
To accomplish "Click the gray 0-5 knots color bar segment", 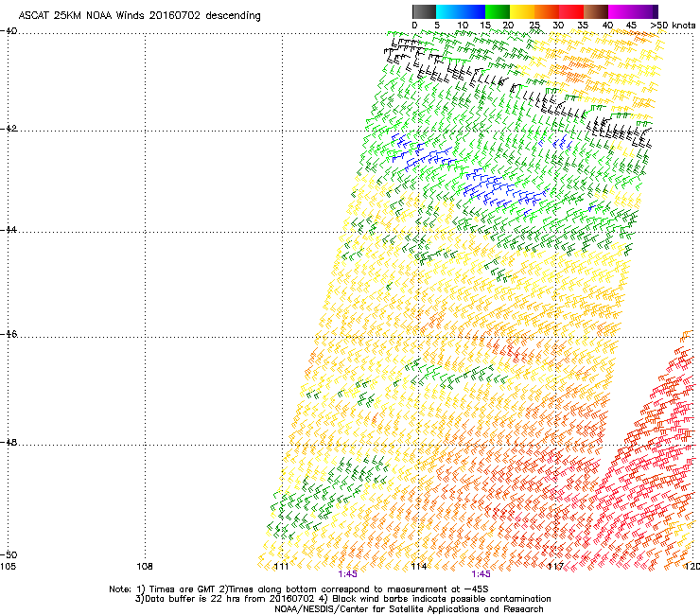I will (424, 11).
